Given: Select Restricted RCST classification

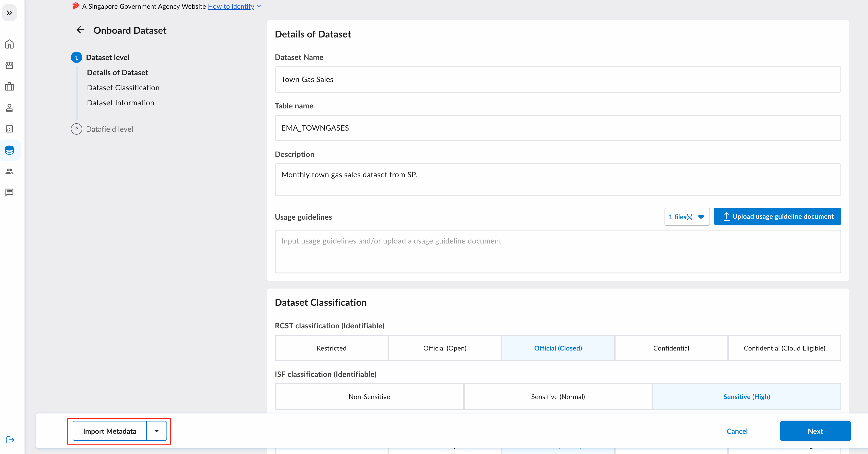Looking at the screenshot, I should click(331, 348).
